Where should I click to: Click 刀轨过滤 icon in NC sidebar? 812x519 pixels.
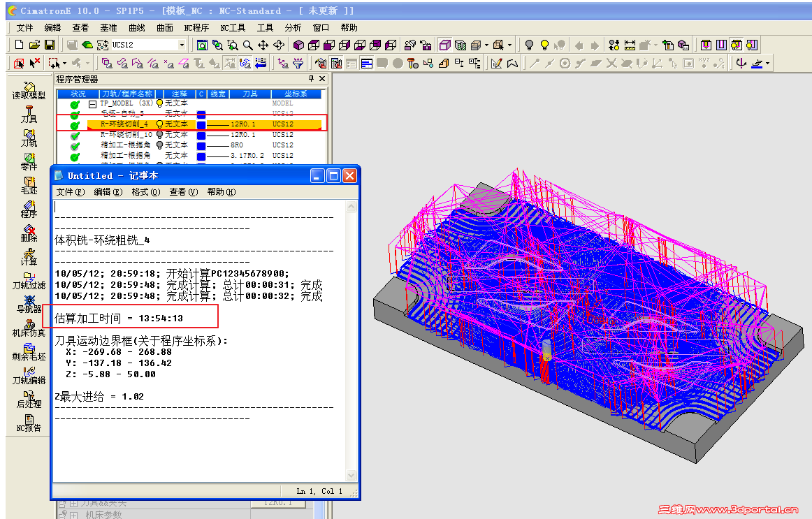coord(29,281)
